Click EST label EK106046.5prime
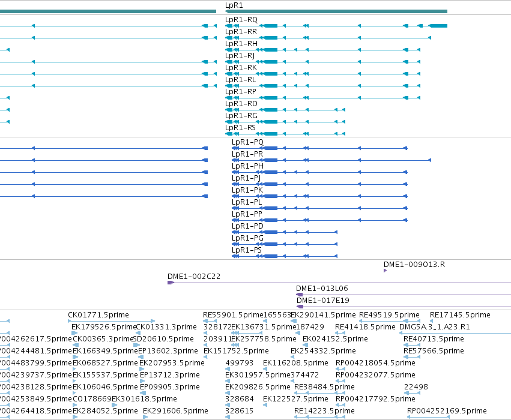 105,387
